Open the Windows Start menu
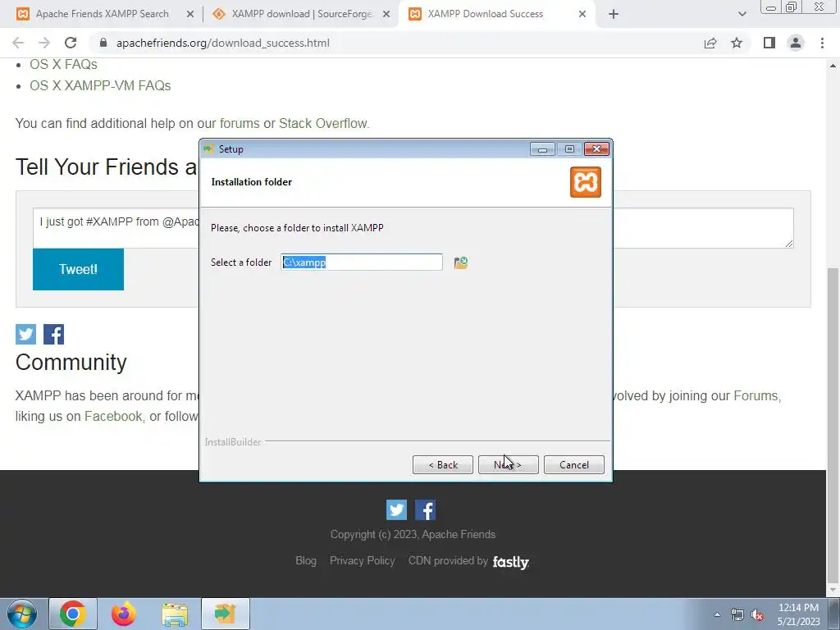840x630 pixels. pyautogui.click(x=21, y=614)
